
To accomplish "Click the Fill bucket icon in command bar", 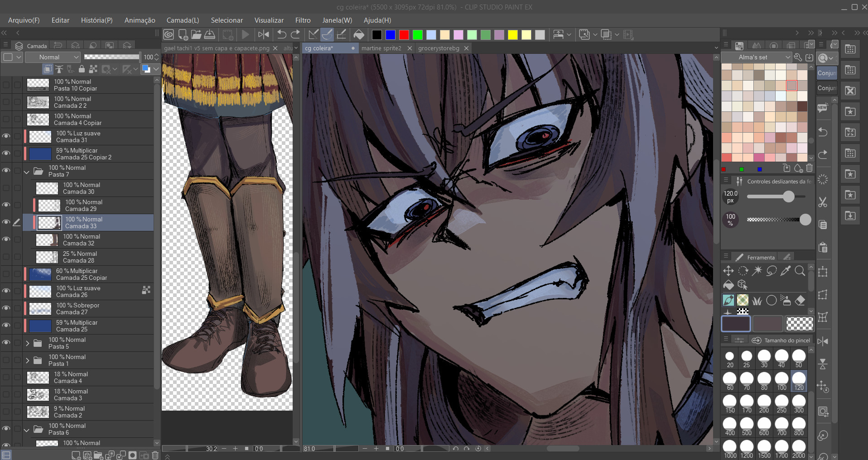I will point(359,34).
